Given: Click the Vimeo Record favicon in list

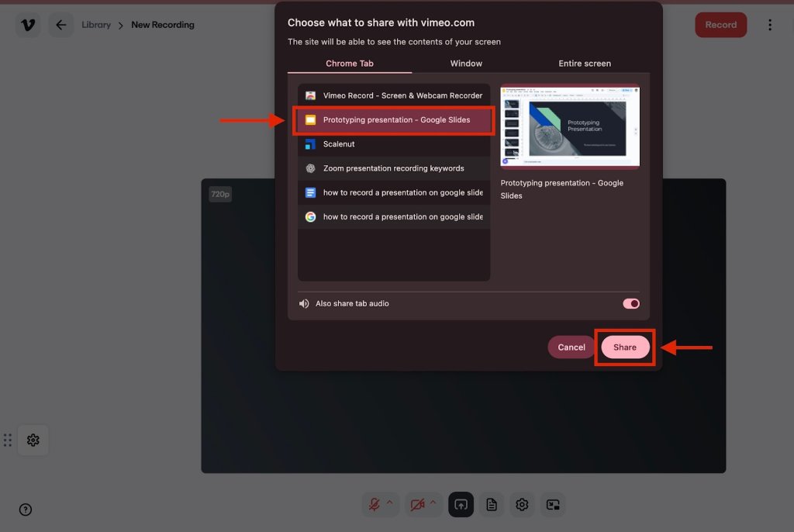Looking at the screenshot, I should [x=310, y=95].
